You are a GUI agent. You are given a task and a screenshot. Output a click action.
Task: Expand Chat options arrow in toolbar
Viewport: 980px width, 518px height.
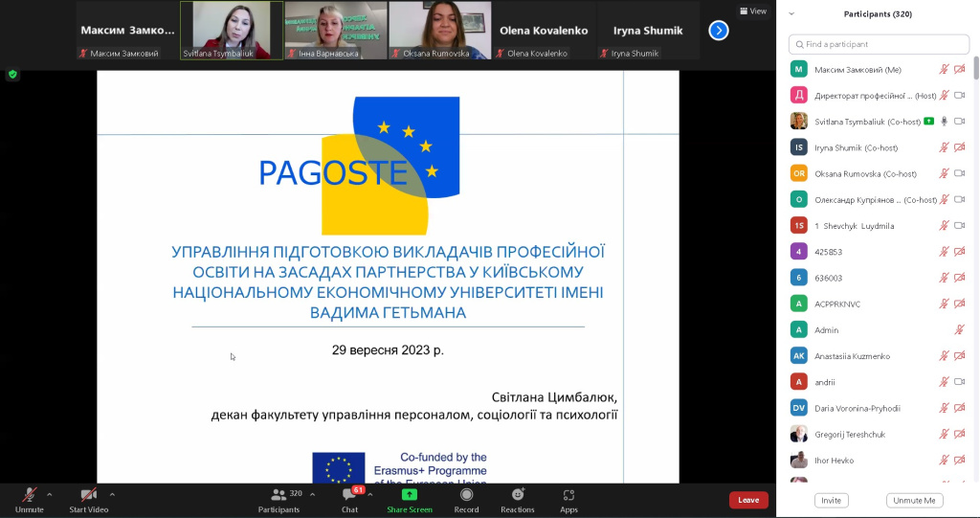pyautogui.click(x=370, y=494)
